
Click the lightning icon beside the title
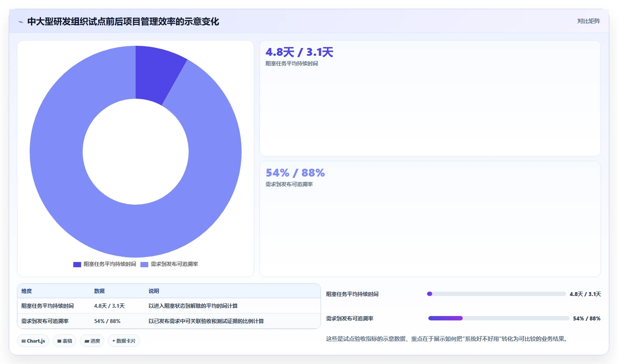coord(21,22)
